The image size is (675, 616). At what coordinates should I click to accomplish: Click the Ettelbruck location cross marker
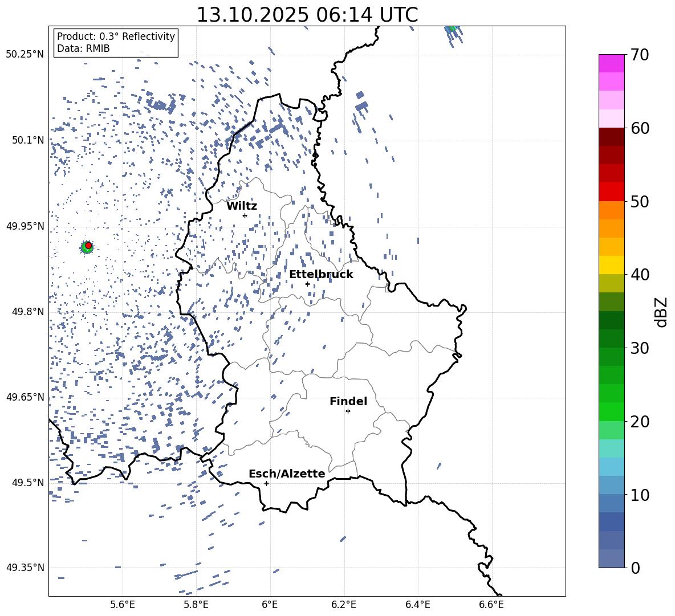pos(307,284)
